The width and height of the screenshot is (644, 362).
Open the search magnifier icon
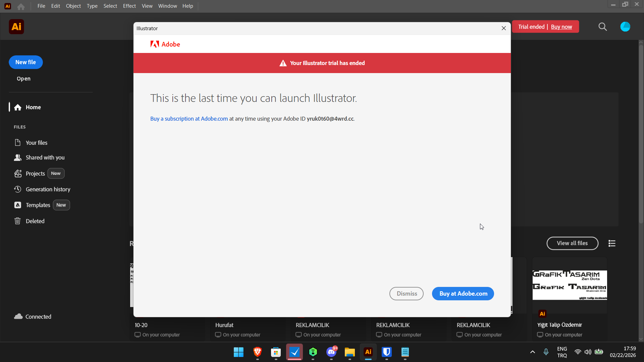click(603, 27)
